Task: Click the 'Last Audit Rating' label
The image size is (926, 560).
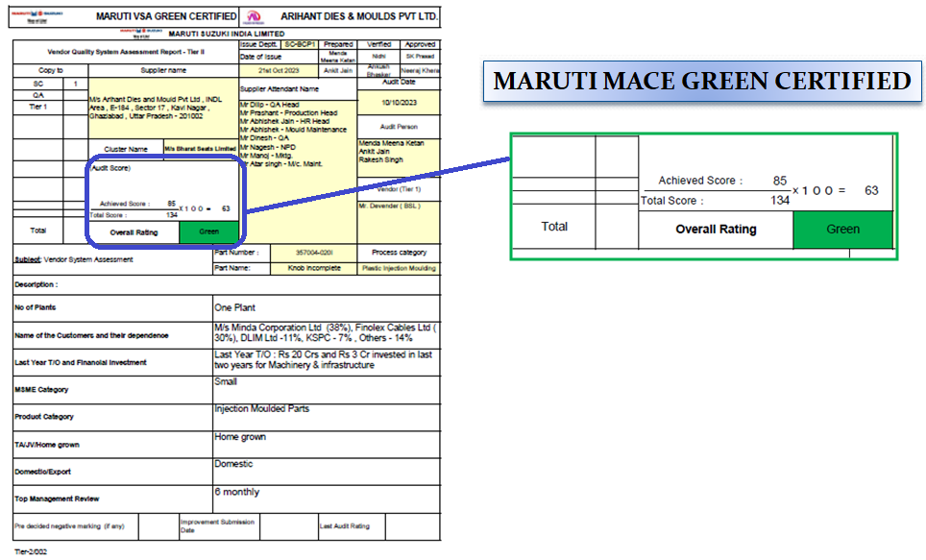Action: 344,526
